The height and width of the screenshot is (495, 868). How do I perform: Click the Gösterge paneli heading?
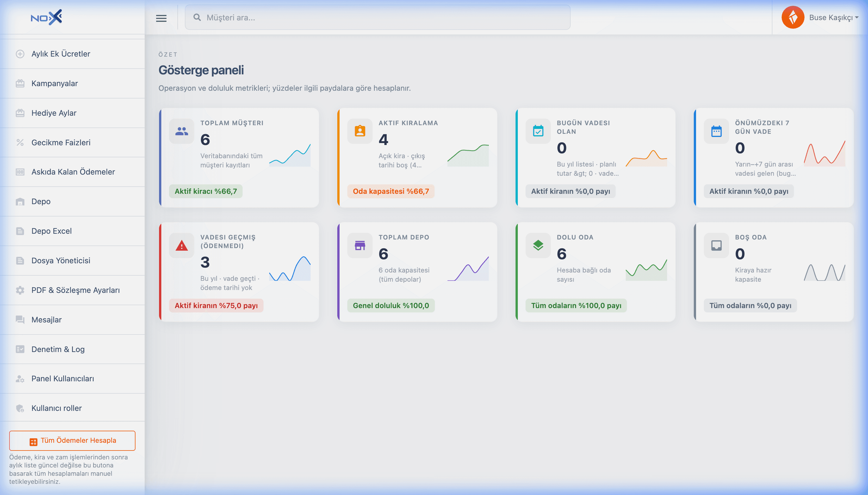(x=201, y=70)
